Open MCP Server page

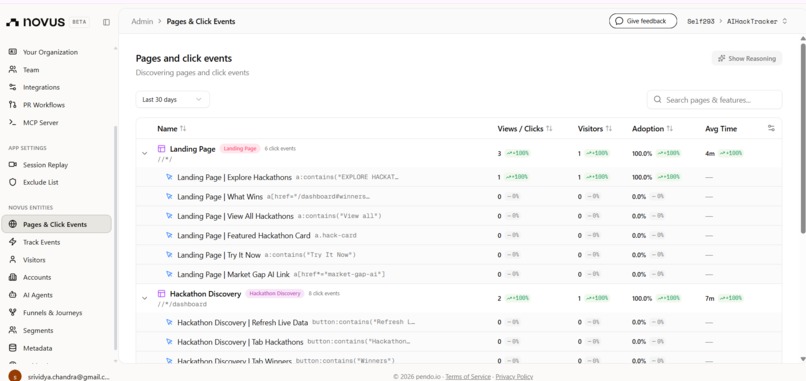tap(41, 123)
